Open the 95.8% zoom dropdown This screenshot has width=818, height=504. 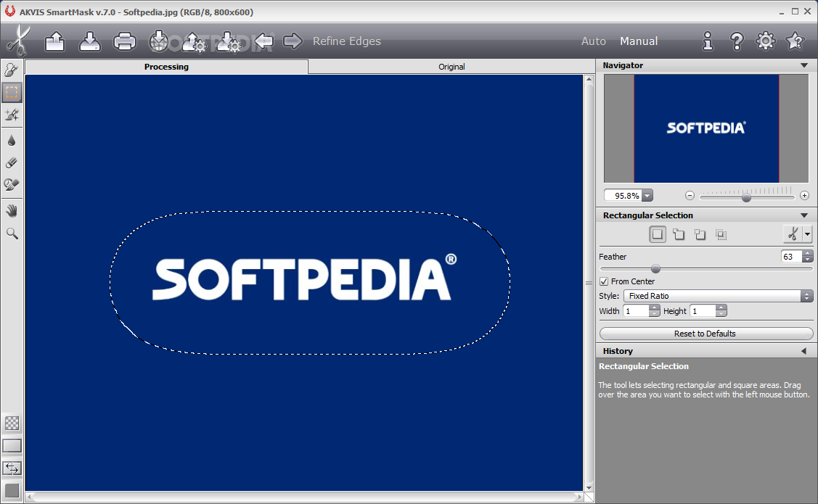tap(647, 196)
